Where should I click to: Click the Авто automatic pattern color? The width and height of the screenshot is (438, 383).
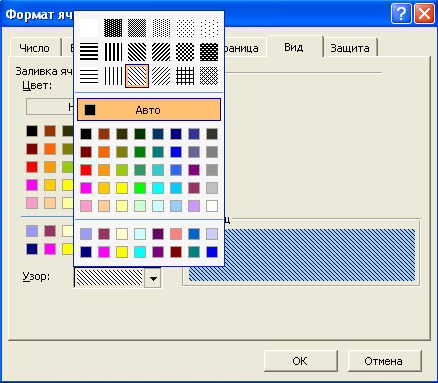point(149,109)
